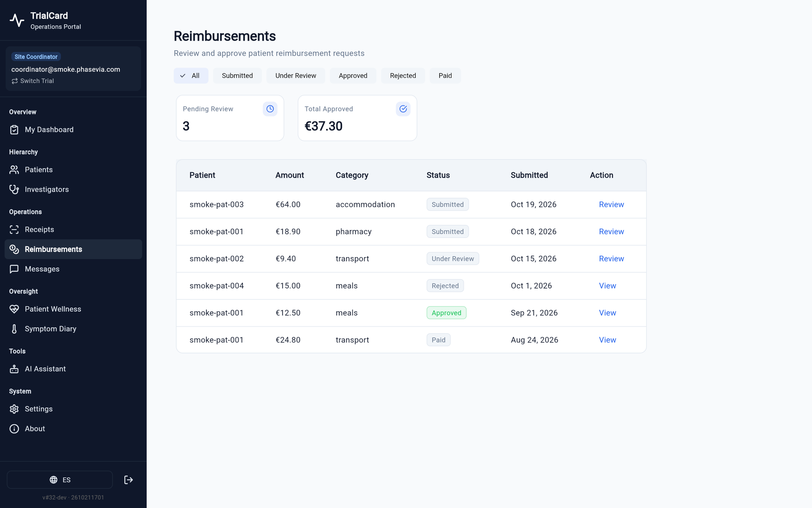This screenshot has height=508, width=812.
Task: Go to Receipts page
Action: point(73,229)
